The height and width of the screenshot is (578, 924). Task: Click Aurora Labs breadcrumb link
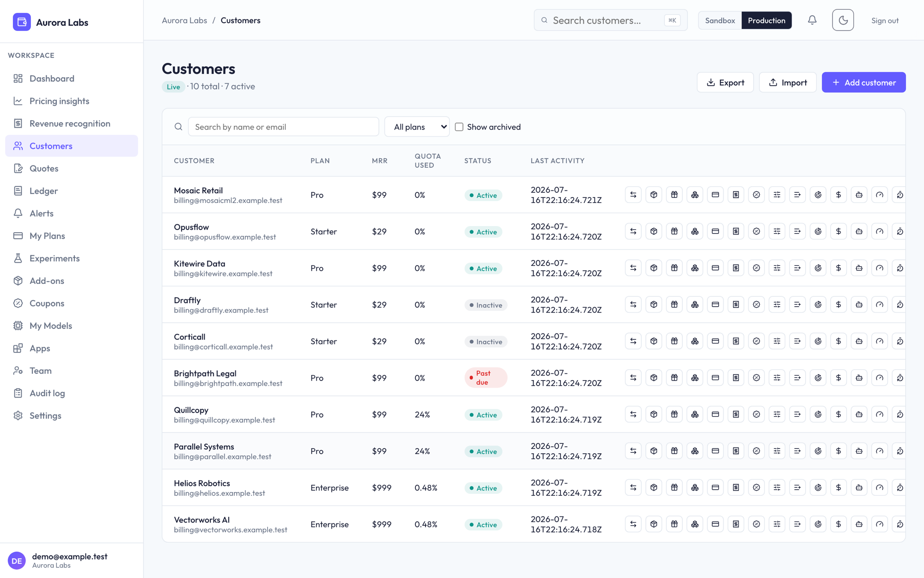tap(184, 20)
